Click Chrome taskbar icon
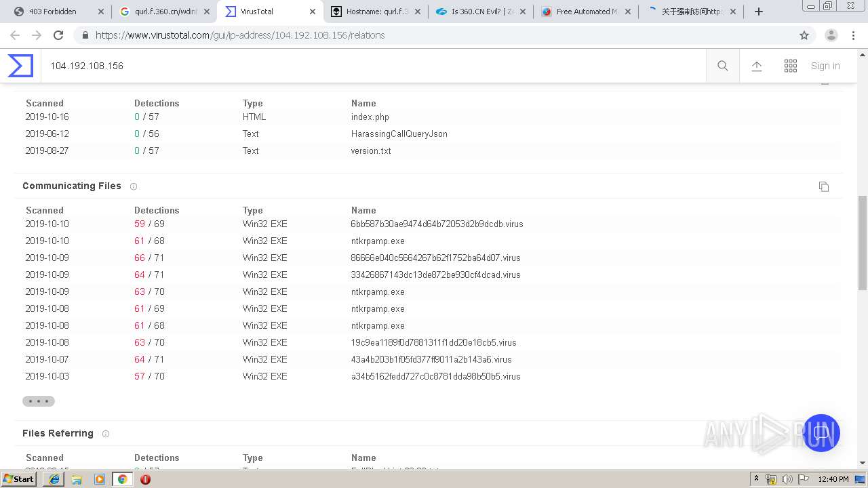Screen dimensions: 868x488 [122, 479]
